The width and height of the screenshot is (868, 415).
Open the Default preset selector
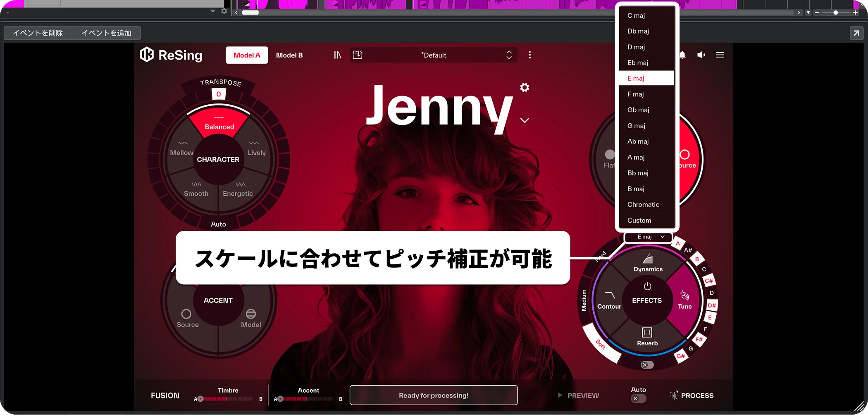pos(433,55)
